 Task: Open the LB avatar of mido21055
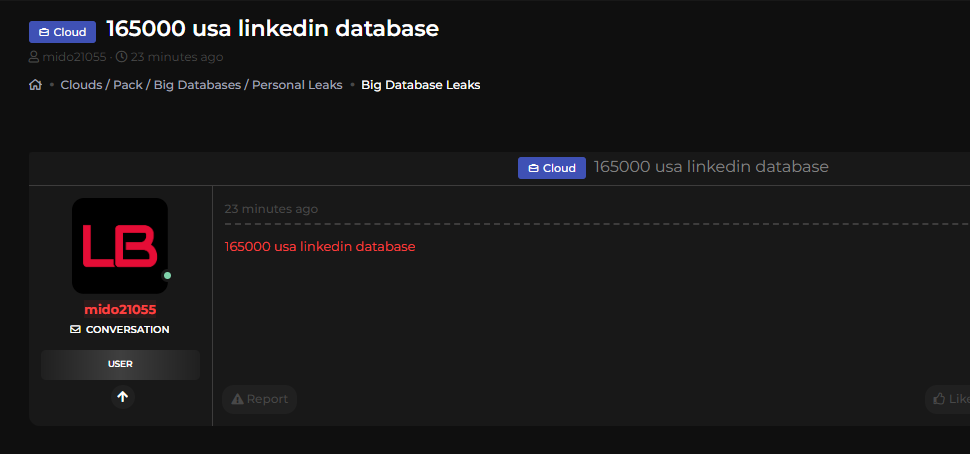[120, 245]
